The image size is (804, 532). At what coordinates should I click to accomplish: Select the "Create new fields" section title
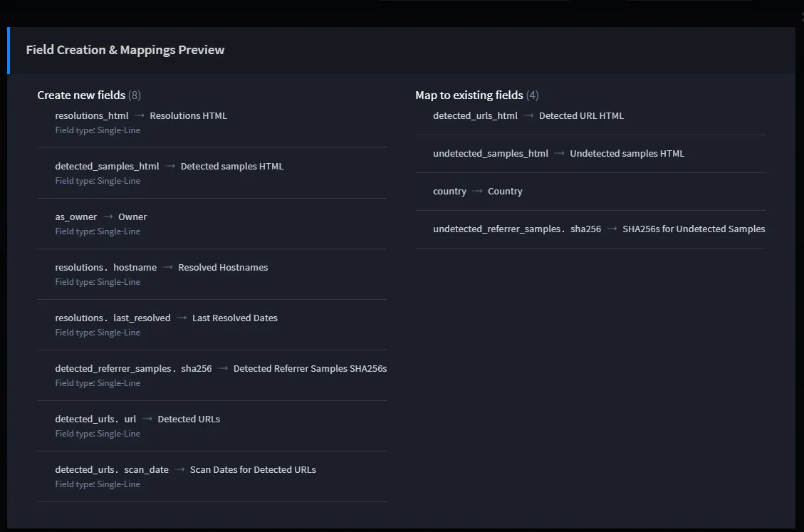[x=81, y=95]
